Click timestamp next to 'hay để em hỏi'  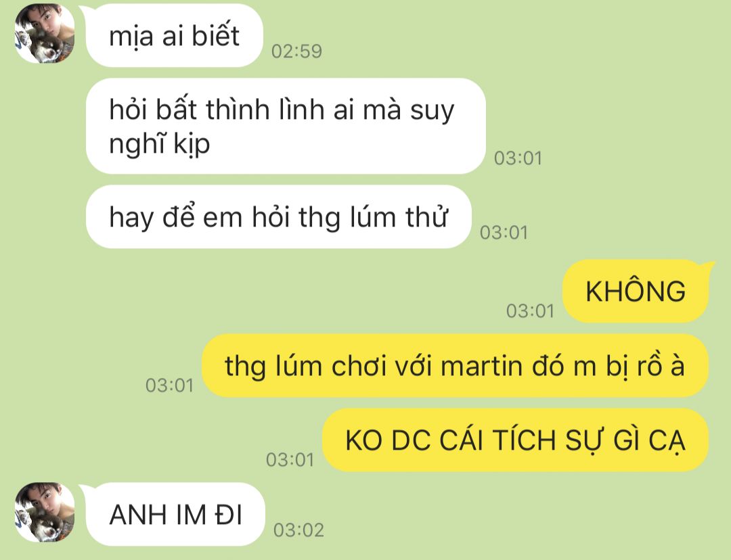(504, 233)
